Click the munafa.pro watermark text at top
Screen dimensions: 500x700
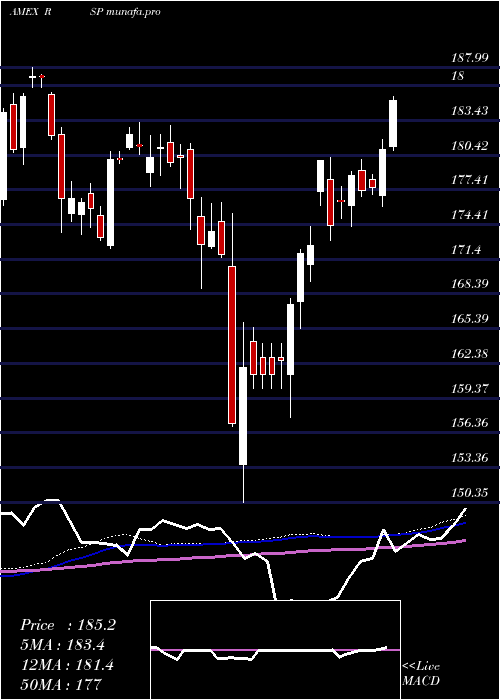coord(133,12)
